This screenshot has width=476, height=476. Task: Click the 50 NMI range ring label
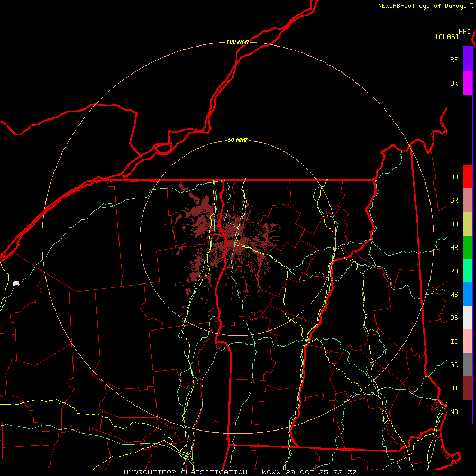coord(237,140)
